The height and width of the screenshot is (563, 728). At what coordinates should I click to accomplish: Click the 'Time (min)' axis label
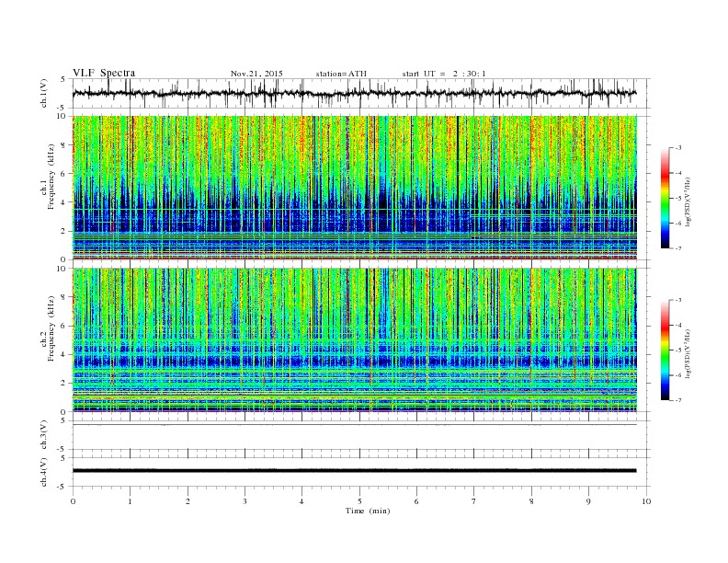(368, 511)
